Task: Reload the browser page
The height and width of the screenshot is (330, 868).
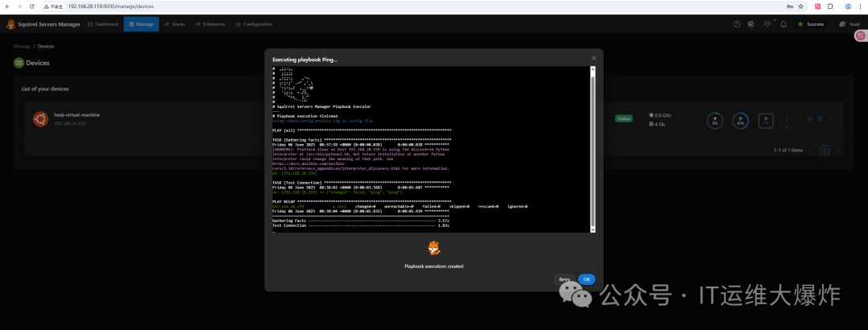Action: pyautogui.click(x=31, y=6)
